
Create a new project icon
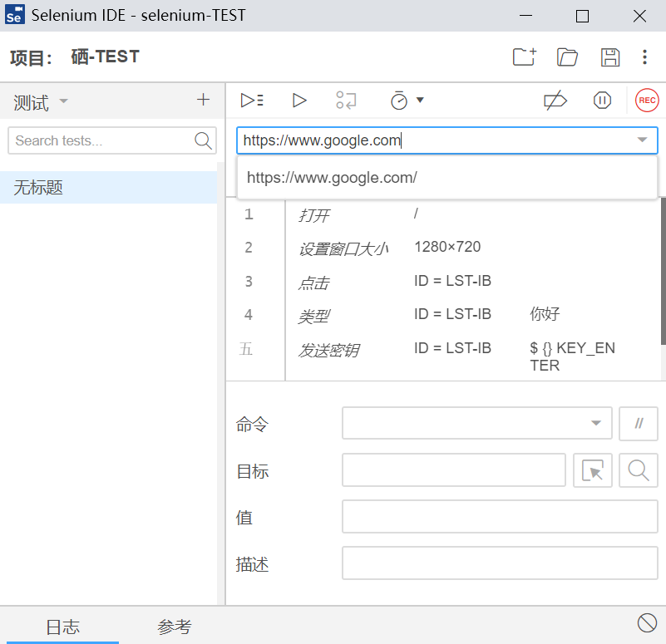[524, 57]
